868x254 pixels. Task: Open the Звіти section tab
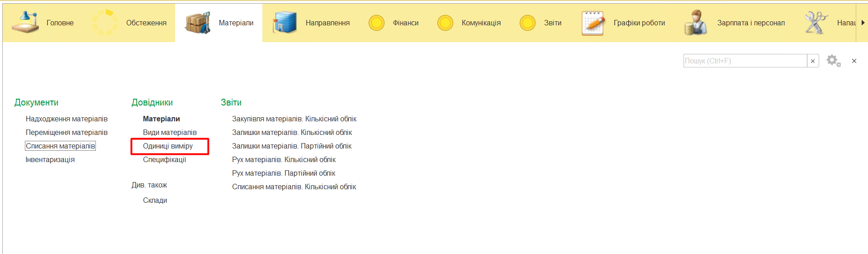point(552,23)
